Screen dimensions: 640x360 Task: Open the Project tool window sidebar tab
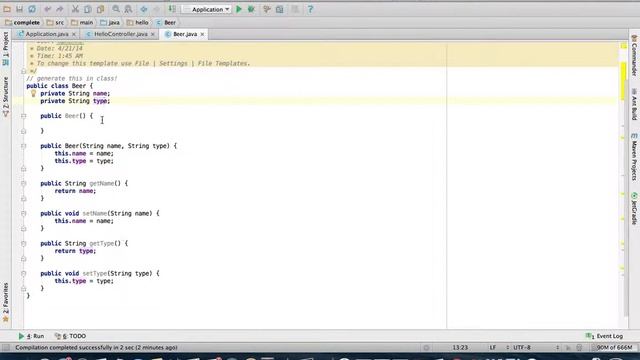(6, 49)
